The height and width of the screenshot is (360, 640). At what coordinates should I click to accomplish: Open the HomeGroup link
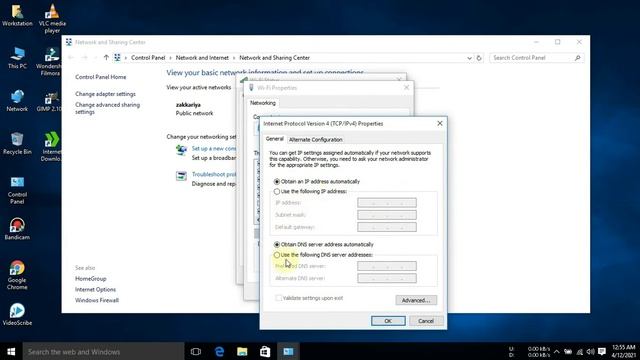coord(91,279)
